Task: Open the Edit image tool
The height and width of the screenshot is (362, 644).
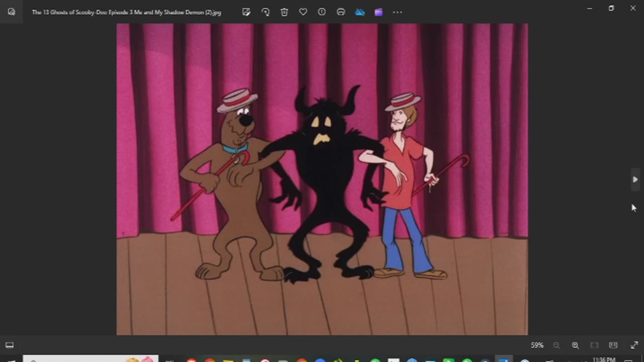Action: coord(246,12)
